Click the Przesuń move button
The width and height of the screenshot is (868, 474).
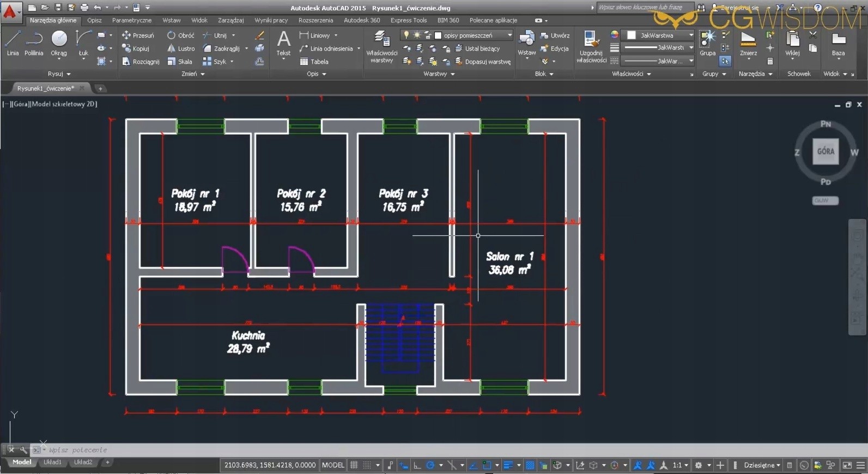click(138, 35)
